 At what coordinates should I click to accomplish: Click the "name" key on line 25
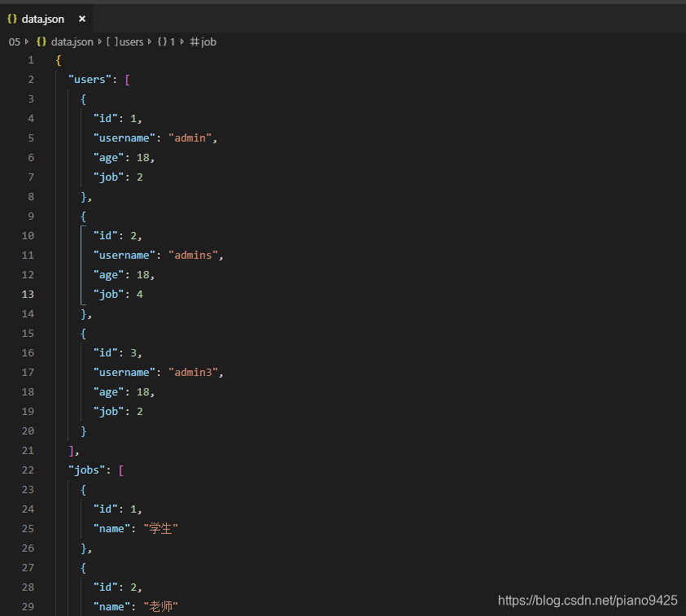click(x=111, y=529)
